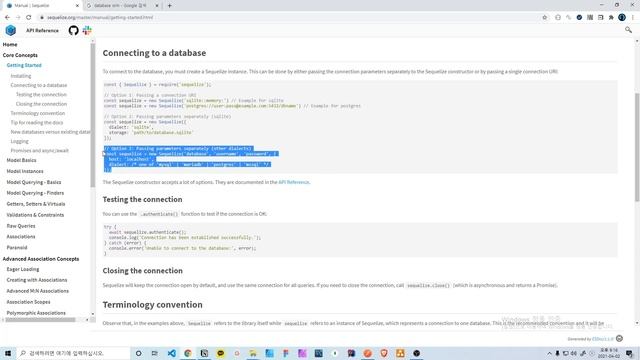Open Model Instances page
The width and height of the screenshot is (640, 360).
click(25, 171)
